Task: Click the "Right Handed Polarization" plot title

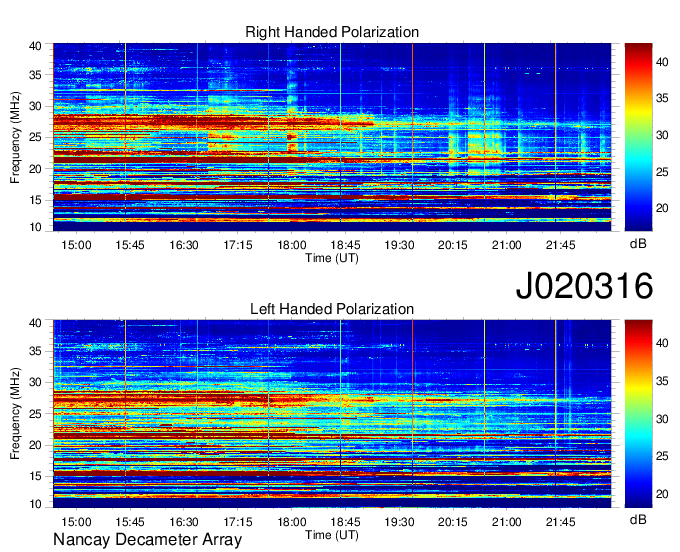Action: [332, 32]
